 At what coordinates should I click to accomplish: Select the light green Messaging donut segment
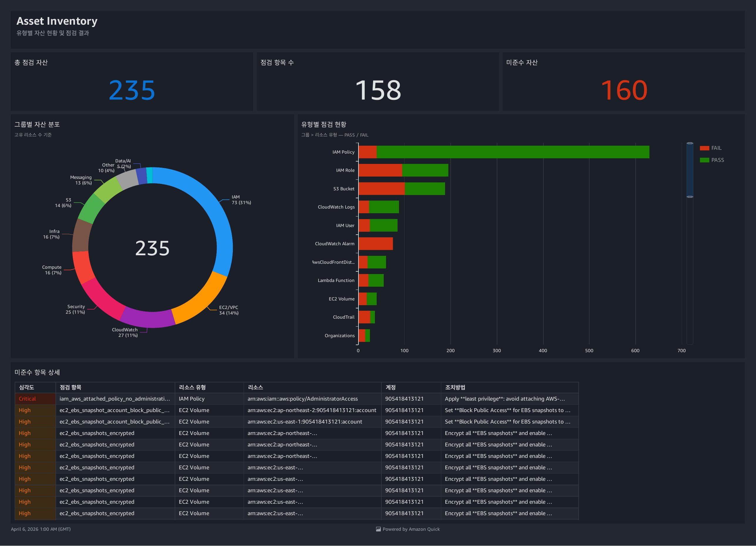click(108, 189)
